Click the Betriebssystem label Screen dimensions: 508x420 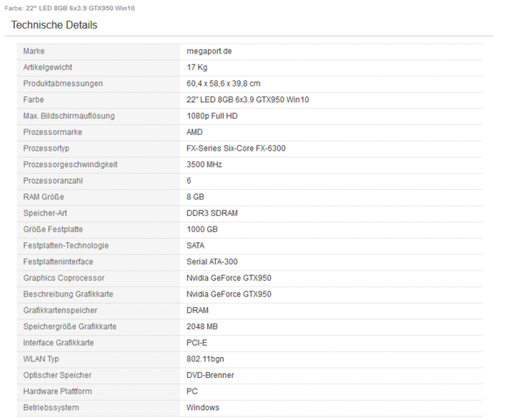tap(51, 408)
